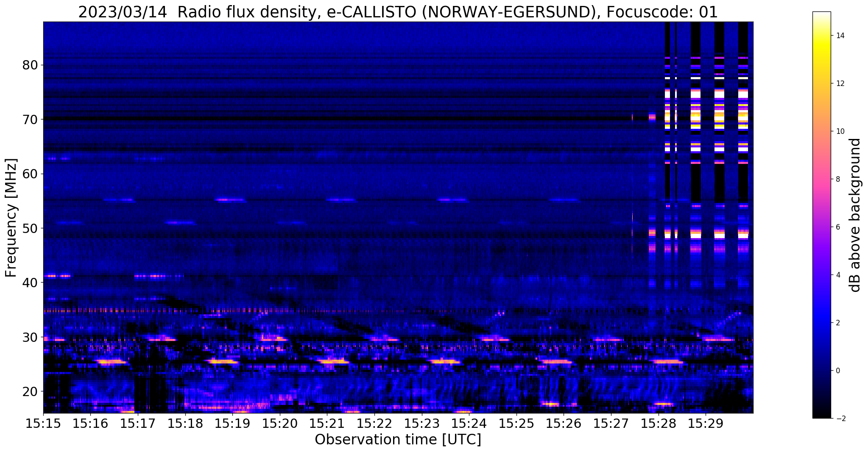Click the colorbar tick value 10

(840, 131)
